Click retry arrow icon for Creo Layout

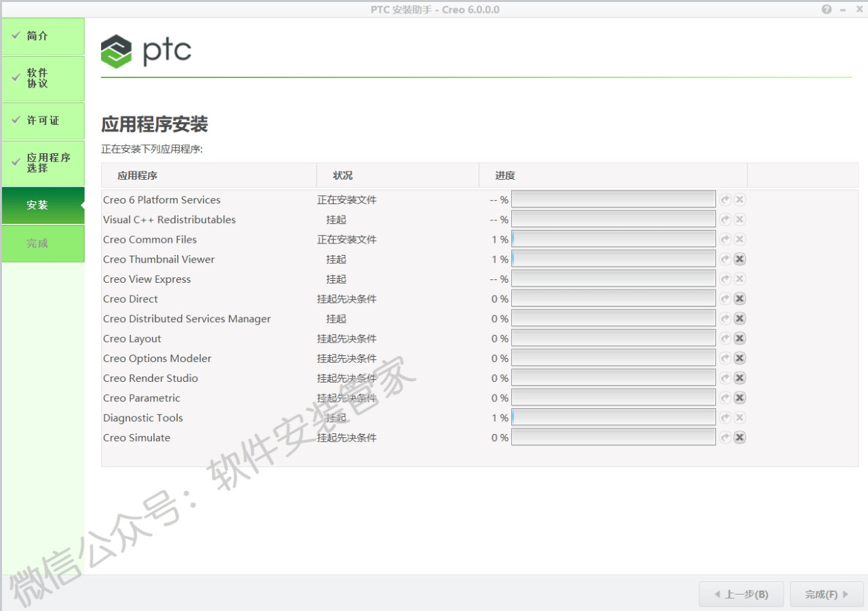point(726,338)
